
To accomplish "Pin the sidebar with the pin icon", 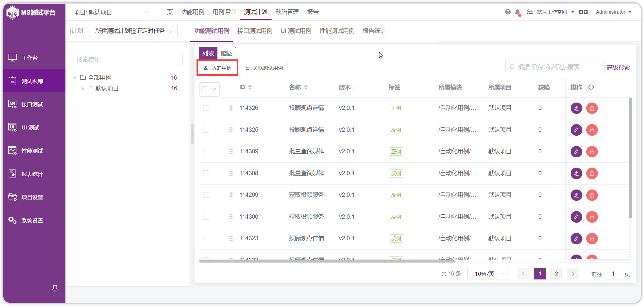I will click(55, 289).
